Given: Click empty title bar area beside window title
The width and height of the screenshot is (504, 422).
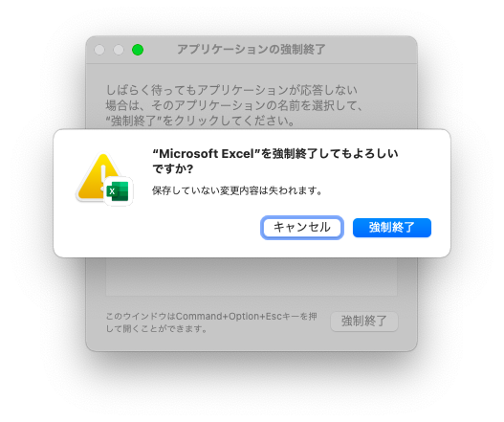Looking at the screenshot, I should pyautogui.click(x=370, y=50).
